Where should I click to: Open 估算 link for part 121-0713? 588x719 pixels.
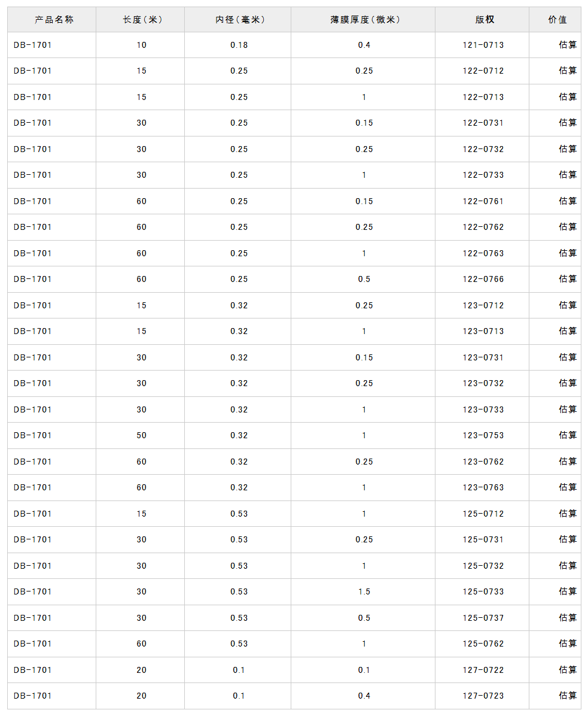[567, 45]
